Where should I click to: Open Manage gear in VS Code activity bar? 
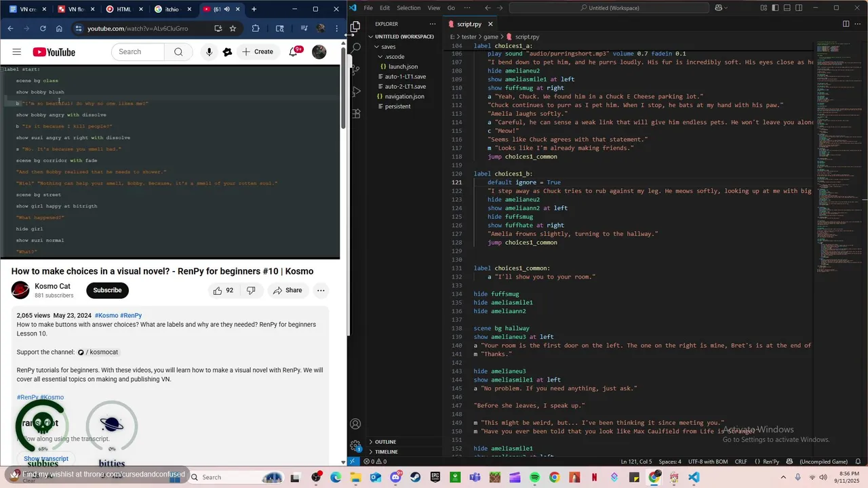click(355, 446)
